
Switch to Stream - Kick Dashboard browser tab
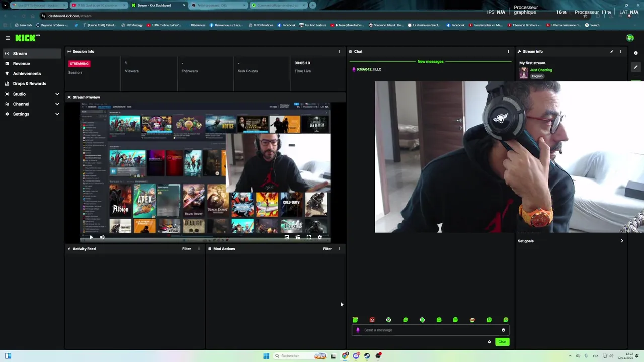click(157, 5)
